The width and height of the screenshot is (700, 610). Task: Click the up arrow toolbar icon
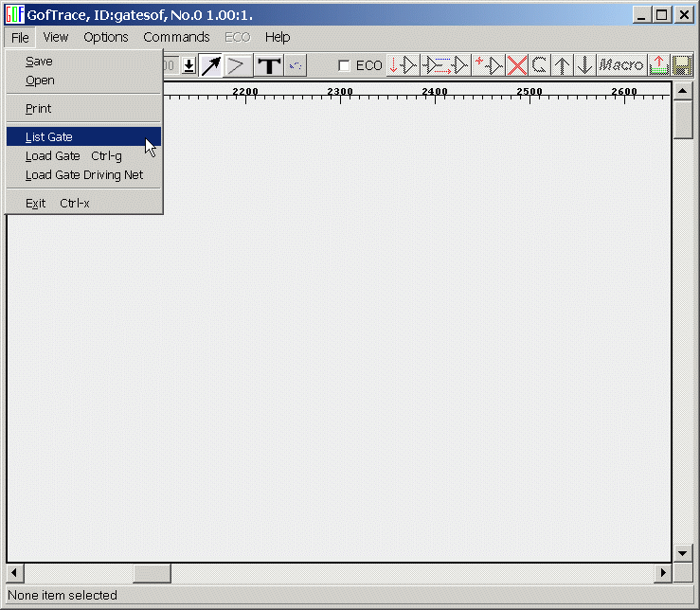coord(563,65)
